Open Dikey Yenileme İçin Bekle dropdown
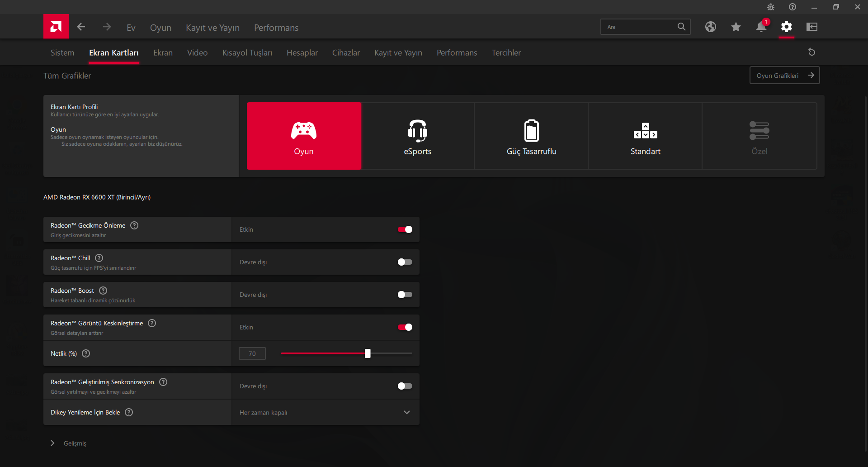 (325, 412)
